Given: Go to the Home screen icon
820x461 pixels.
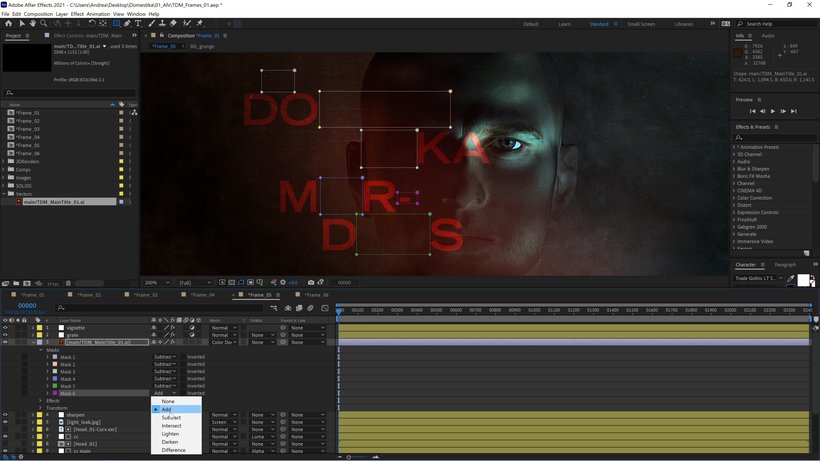Looking at the screenshot, I should pos(8,24).
